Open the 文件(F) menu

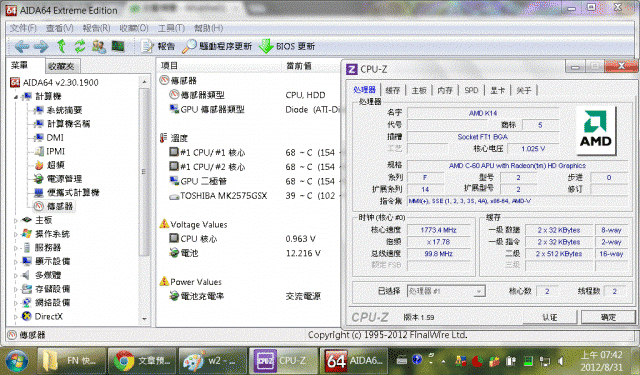23,28
